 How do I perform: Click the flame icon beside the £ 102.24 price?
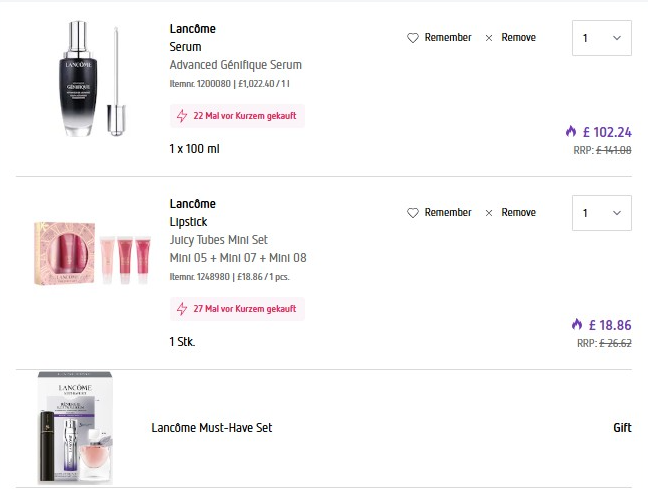(572, 131)
